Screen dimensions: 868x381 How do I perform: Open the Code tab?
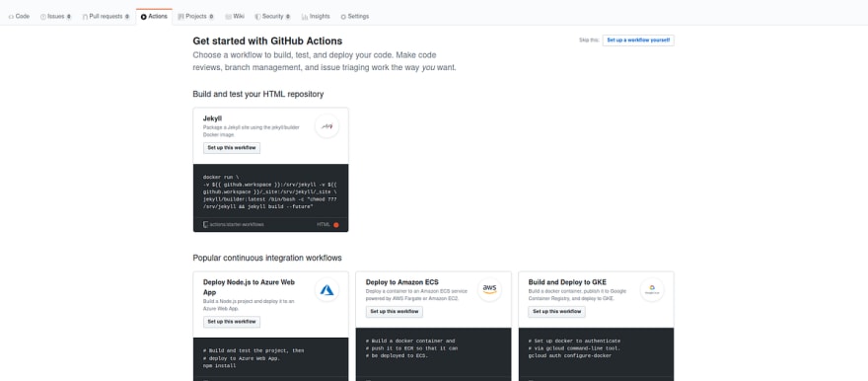pos(20,17)
